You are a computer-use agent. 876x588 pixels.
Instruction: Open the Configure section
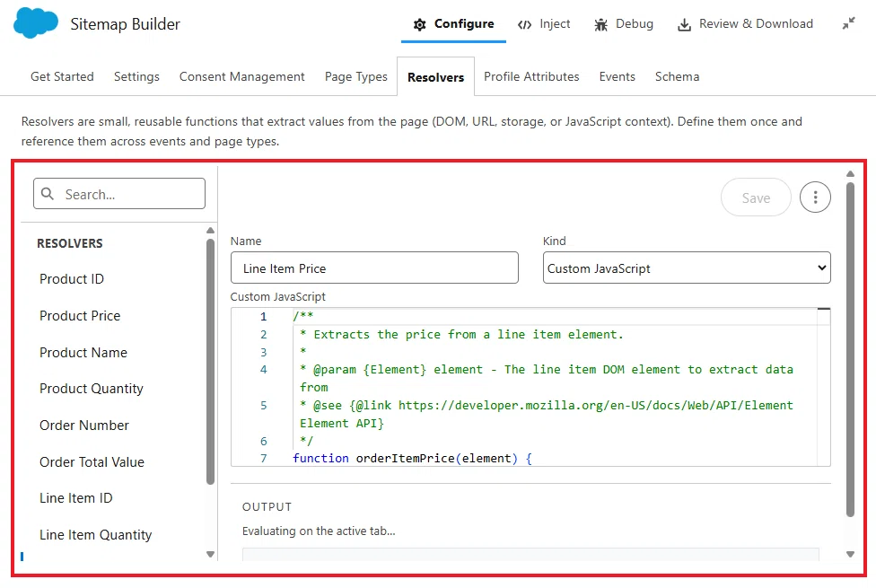[453, 24]
